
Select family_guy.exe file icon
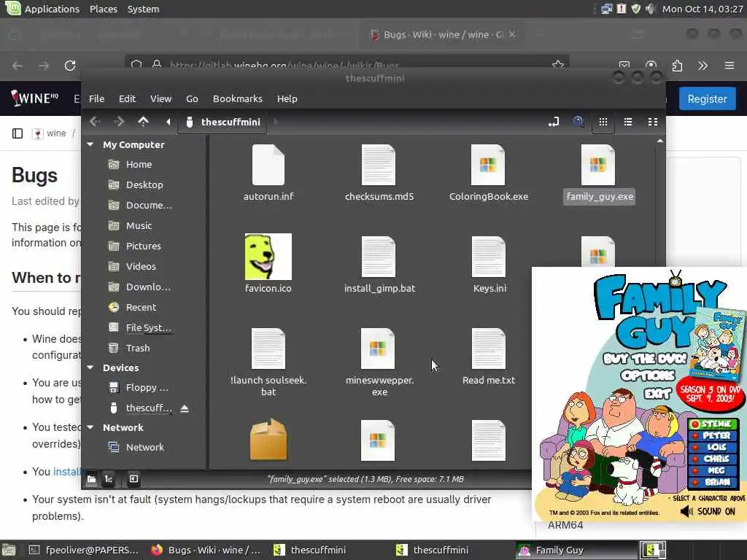point(598,165)
